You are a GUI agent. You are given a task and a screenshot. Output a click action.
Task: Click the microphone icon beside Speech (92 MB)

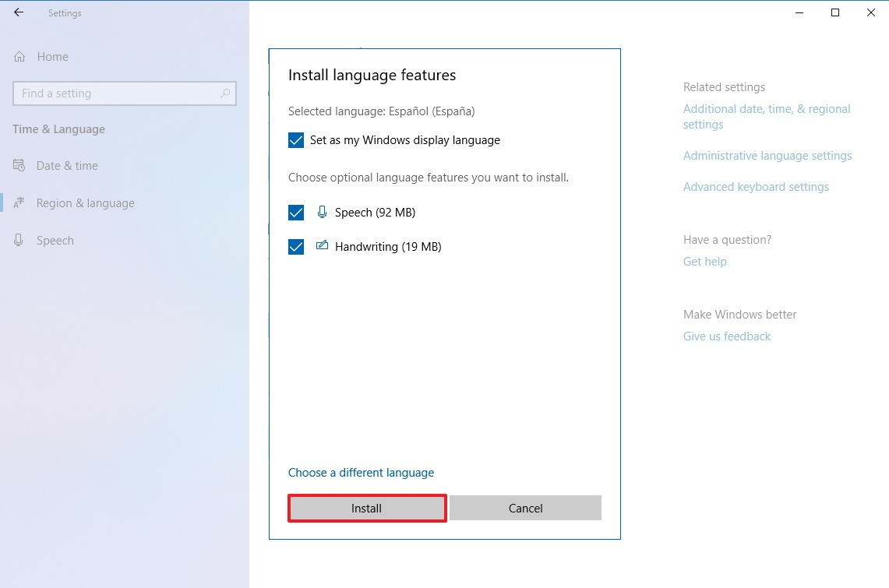coord(322,212)
